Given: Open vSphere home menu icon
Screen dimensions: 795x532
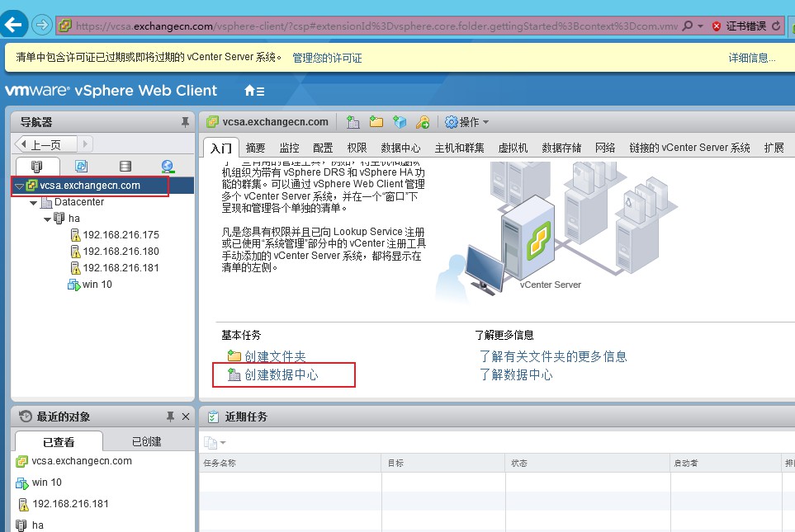Looking at the screenshot, I should pyautogui.click(x=254, y=91).
